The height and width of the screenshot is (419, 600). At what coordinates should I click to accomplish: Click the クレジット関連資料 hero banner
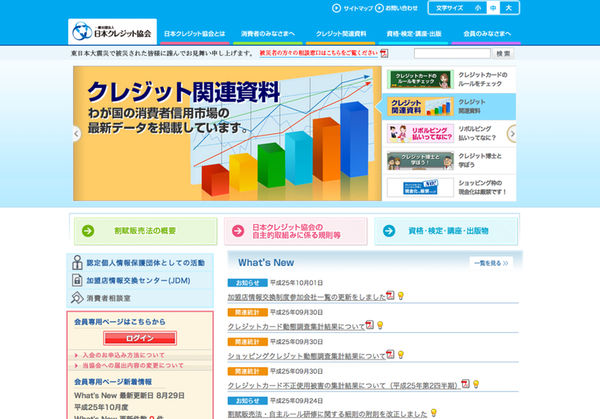pyautogui.click(x=227, y=133)
